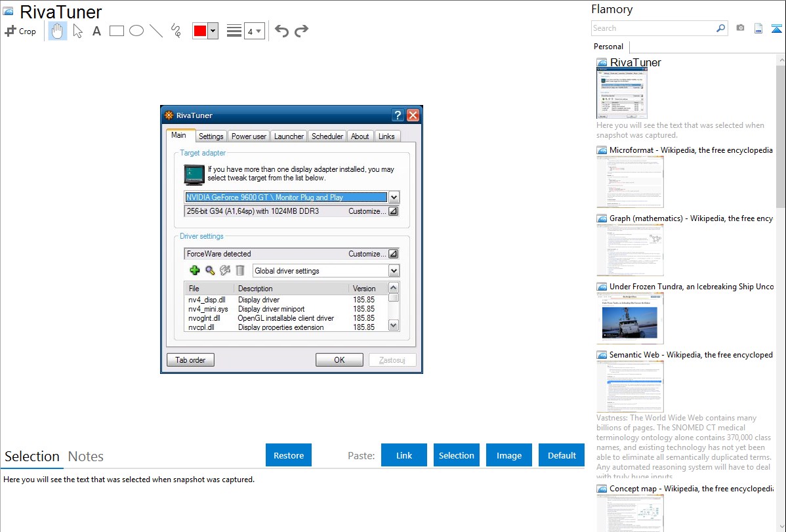This screenshot has height=532, width=786.
Task: Click the blue Restore button
Action: pos(289,455)
